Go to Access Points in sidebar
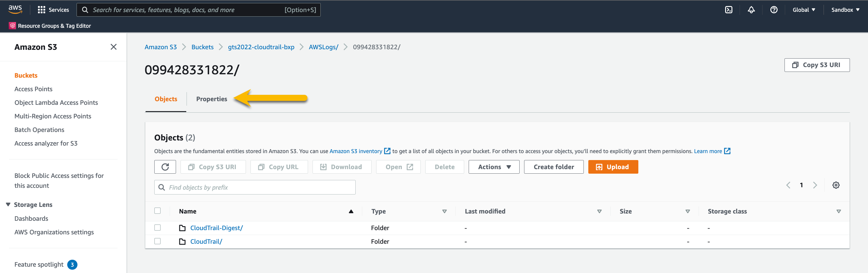Viewport: 868px width, 273px height. 33,89
